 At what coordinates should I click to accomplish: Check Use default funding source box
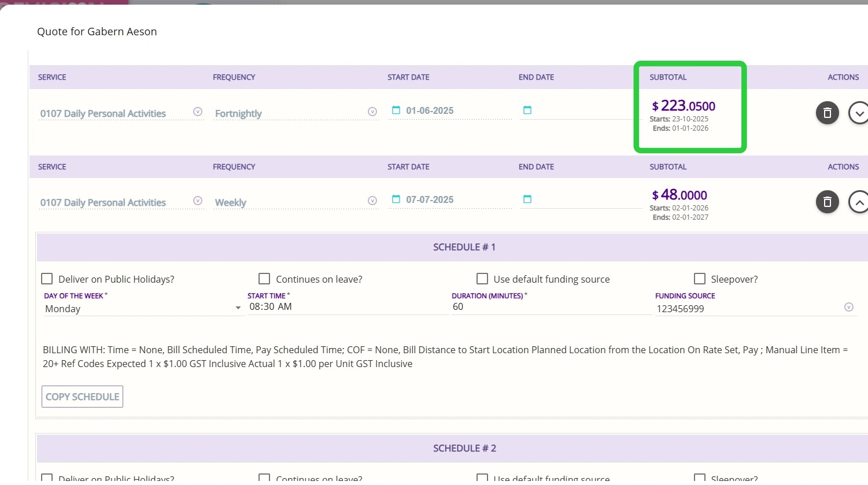click(482, 279)
